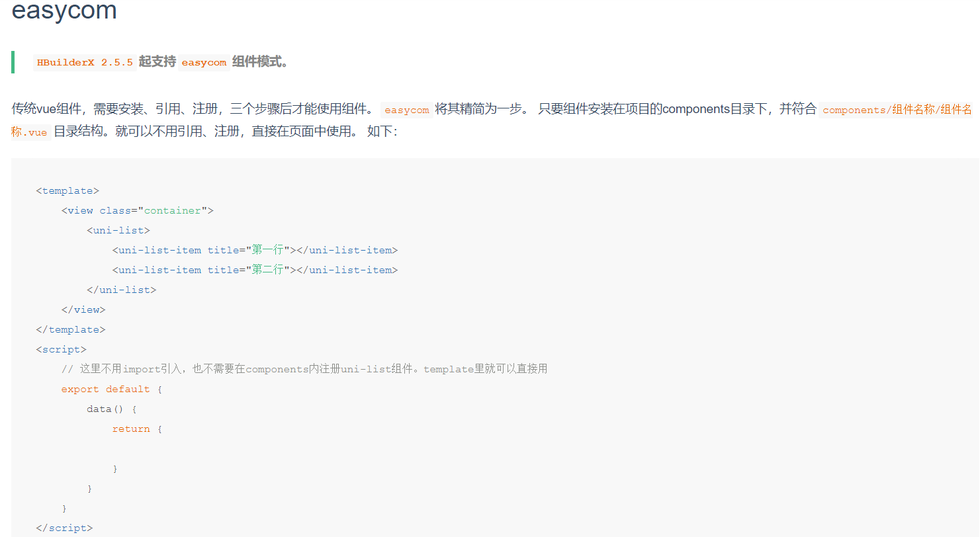
Task: Click the "export default" keyword
Action: click(x=105, y=389)
